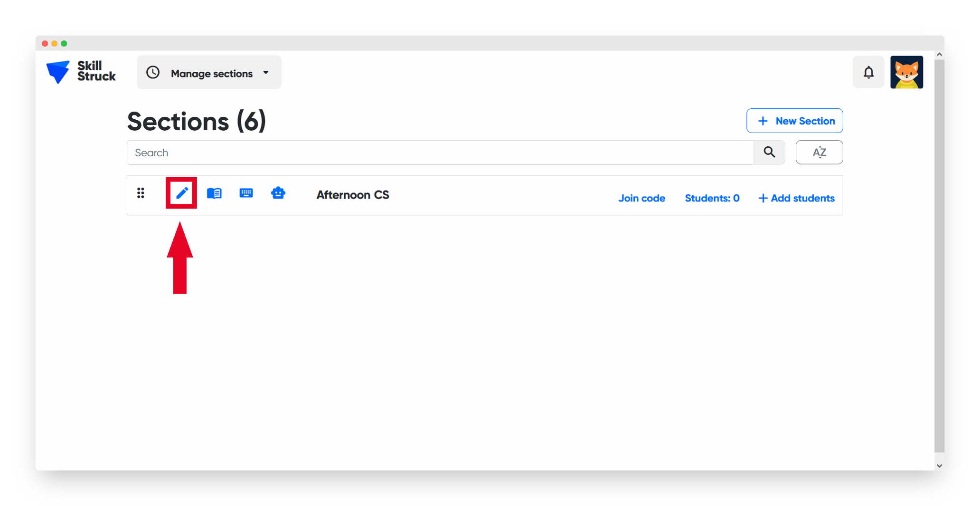Open the Afternoon CS section name
The image size is (980, 506).
tap(352, 195)
